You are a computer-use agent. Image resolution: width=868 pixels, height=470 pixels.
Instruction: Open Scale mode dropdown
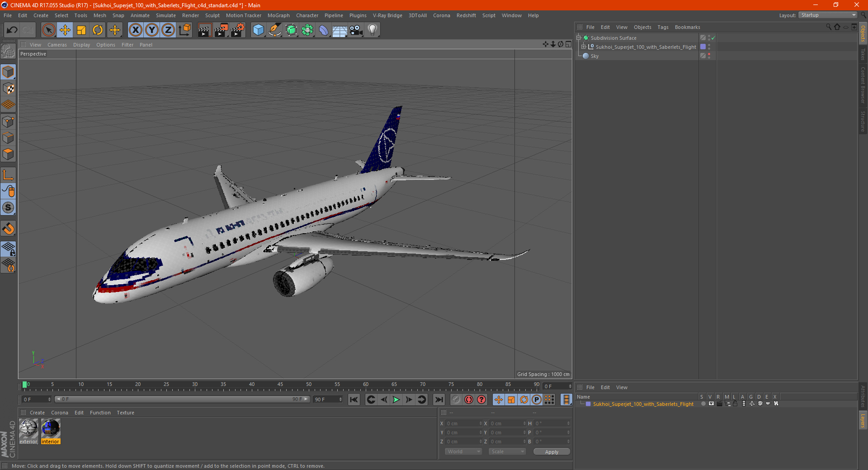507,451
